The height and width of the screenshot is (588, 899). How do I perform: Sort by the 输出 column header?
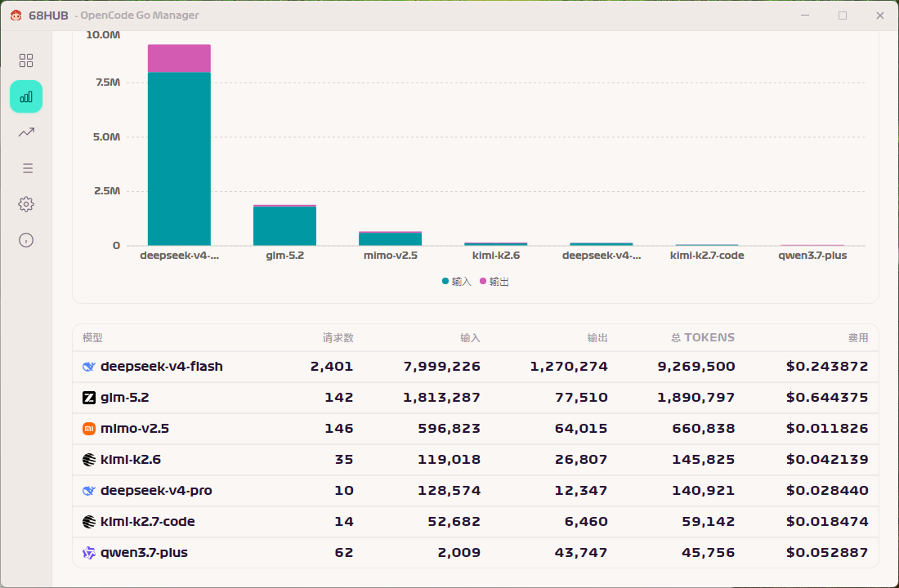pyautogui.click(x=597, y=337)
